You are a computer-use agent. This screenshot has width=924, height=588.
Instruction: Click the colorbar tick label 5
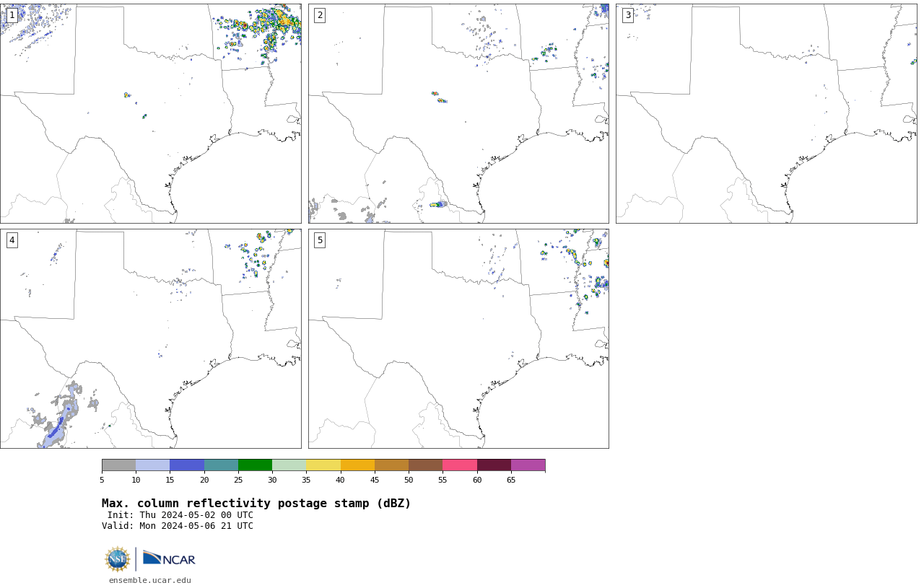[102, 480]
